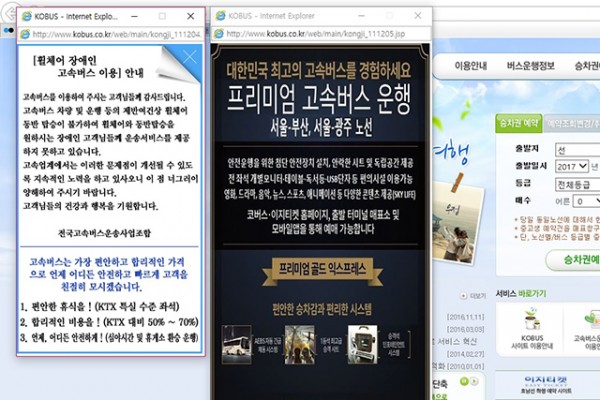The height and width of the screenshot is (400, 600).
Task: Click the [2016.11.11] notice date entry
Action: coord(465,317)
